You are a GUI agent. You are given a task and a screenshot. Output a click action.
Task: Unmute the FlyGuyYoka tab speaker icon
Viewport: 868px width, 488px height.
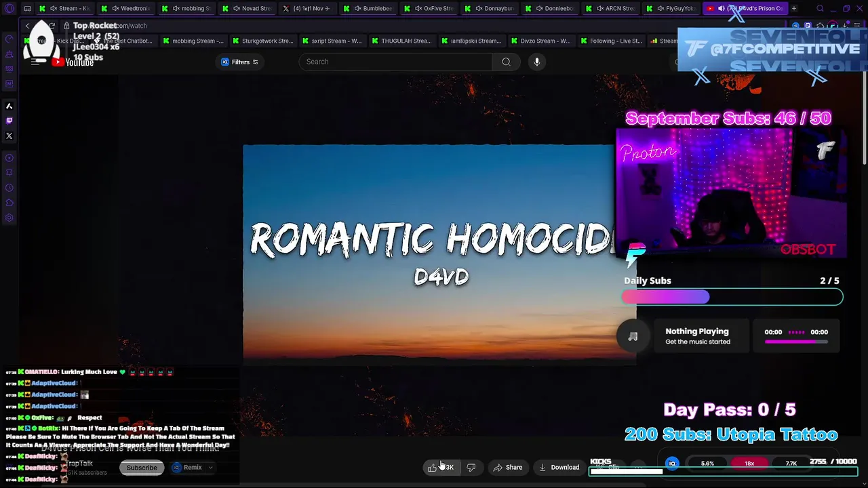coord(660,9)
